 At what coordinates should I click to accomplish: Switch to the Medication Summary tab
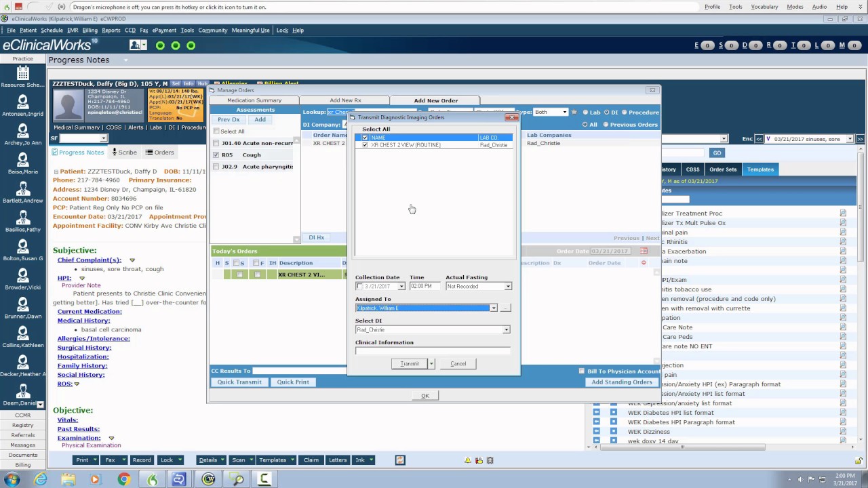(x=254, y=100)
